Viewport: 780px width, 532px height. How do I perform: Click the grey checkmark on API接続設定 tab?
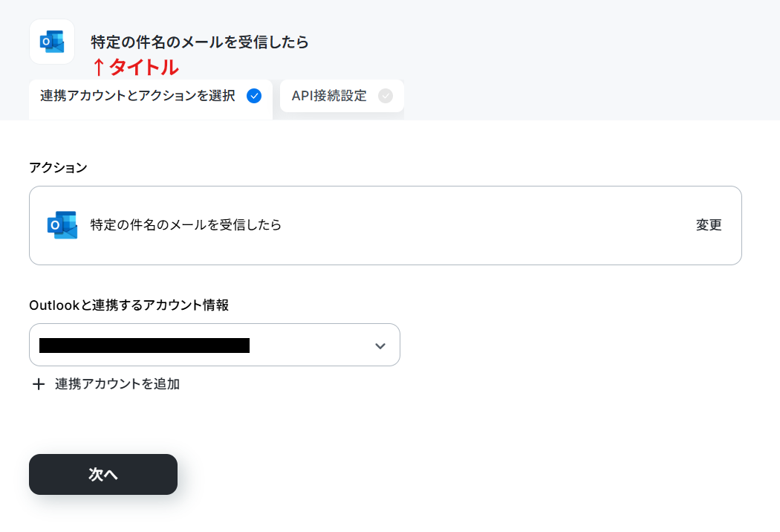(385, 96)
